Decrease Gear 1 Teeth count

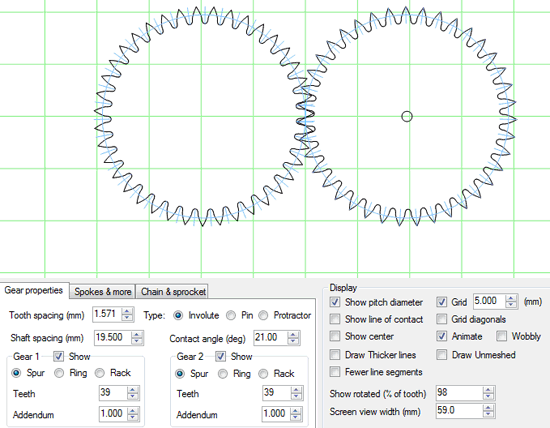click(133, 396)
